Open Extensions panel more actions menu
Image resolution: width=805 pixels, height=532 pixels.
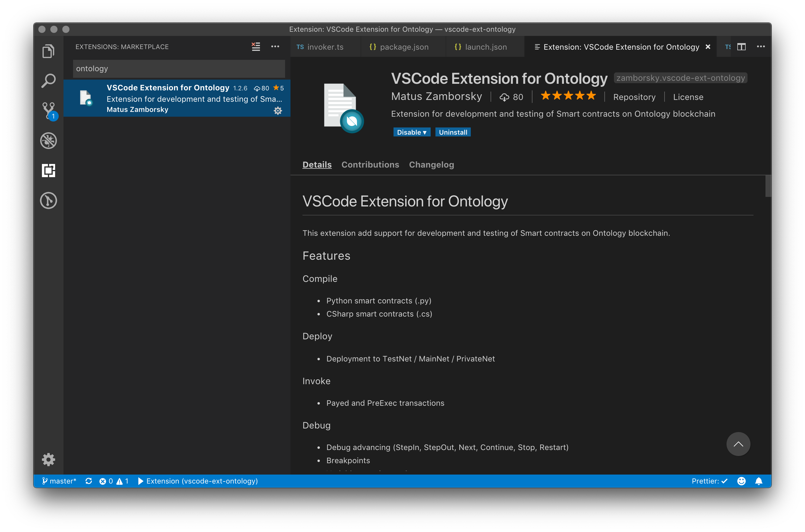(x=275, y=46)
